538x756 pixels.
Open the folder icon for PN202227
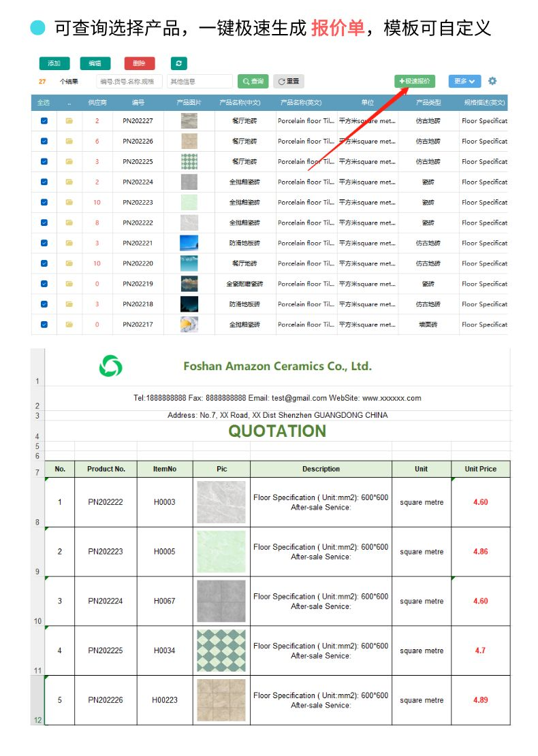[x=69, y=121]
